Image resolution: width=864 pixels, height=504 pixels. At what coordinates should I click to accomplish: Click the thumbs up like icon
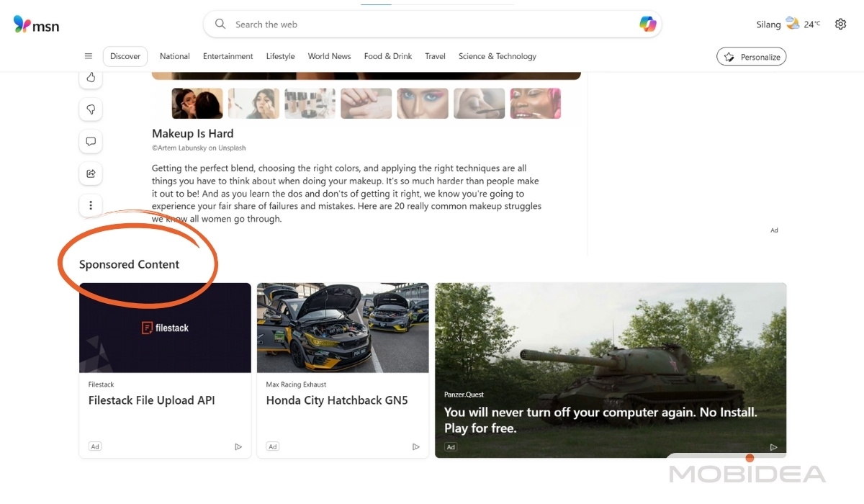pyautogui.click(x=91, y=78)
